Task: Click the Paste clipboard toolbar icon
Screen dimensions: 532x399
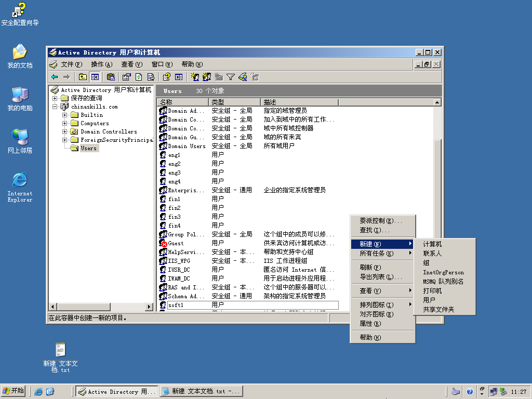Action: (111, 77)
